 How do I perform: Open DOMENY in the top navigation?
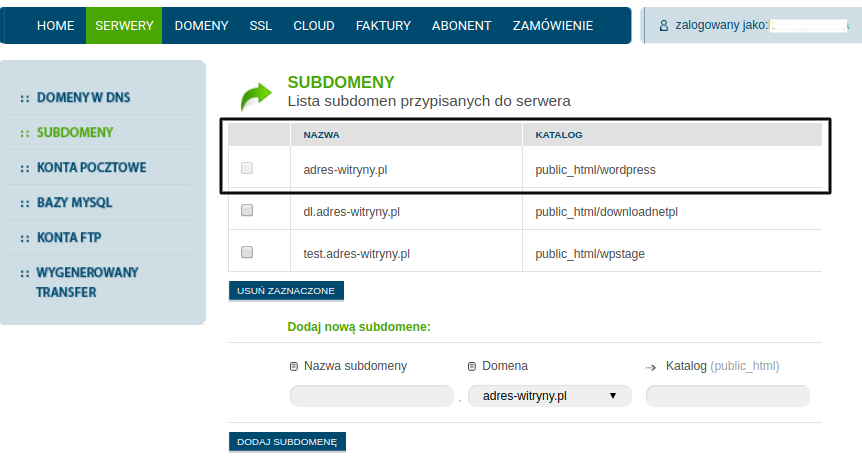[x=201, y=26]
